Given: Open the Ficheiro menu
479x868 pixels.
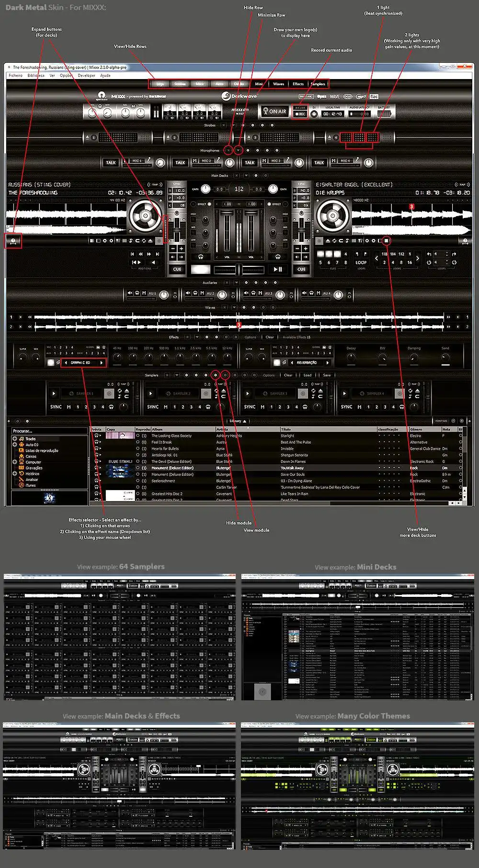Looking at the screenshot, I should [x=15, y=75].
